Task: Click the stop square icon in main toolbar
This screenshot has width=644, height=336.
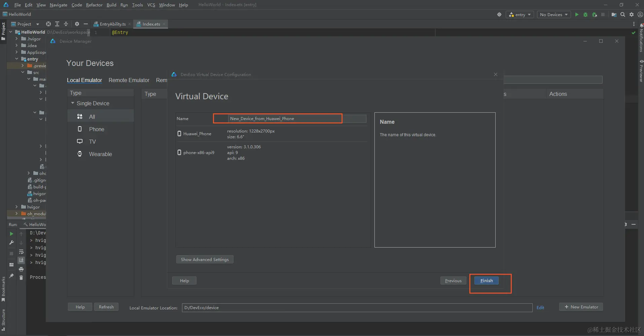Action: [603, 14]
